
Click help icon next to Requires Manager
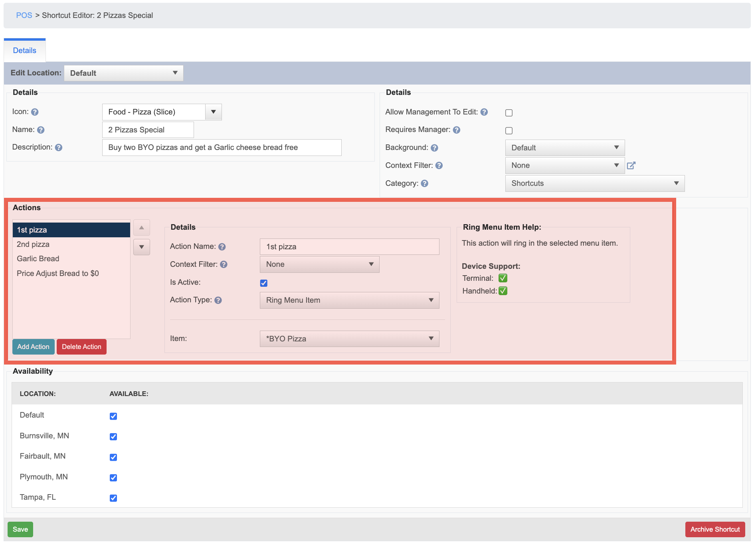[457, 130]
